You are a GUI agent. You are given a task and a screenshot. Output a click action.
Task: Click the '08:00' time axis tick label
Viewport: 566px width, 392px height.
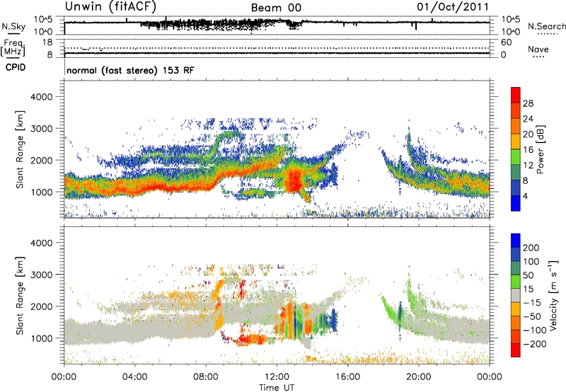click(206, 377)
